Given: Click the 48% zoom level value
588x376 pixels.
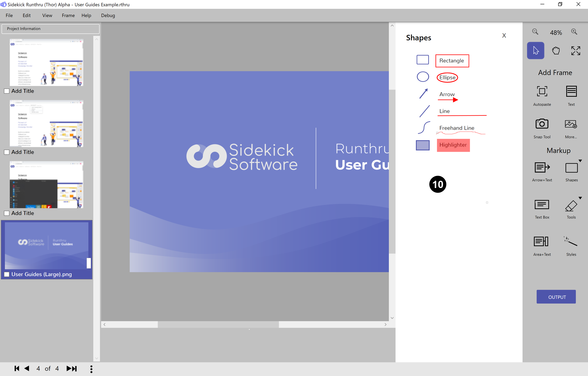Looking at the screenshot, I should coord(556,33).
